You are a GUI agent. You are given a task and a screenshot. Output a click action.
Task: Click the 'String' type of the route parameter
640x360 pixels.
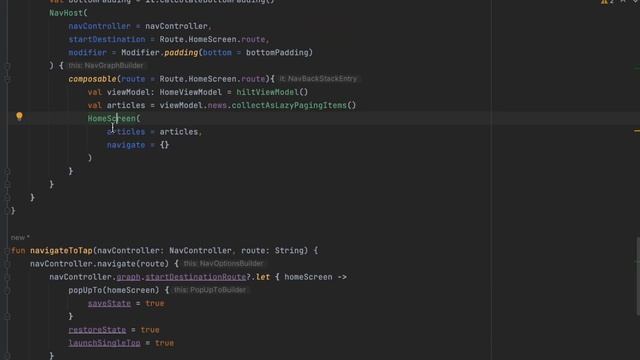289,251
